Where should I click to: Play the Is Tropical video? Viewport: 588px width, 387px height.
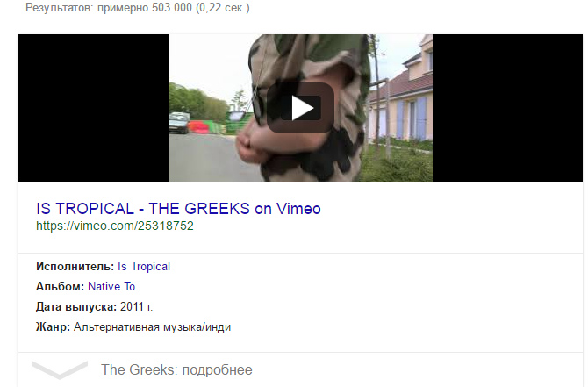pos(300,108)
